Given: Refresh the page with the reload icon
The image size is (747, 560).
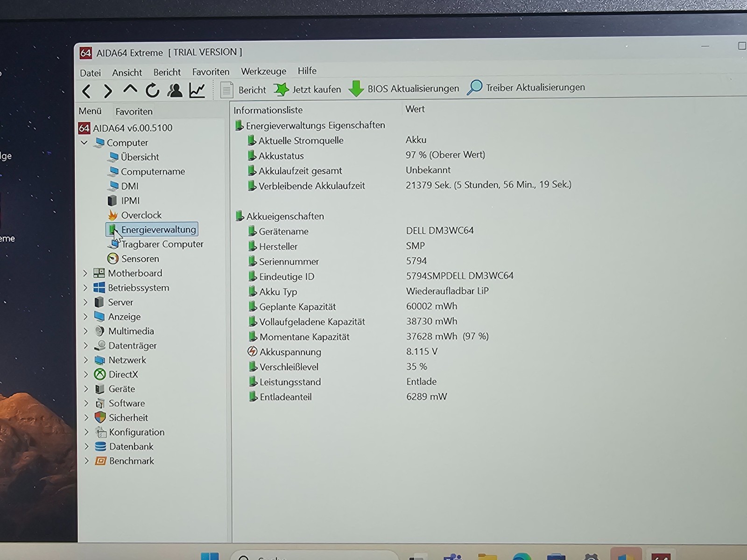Looking at the screenshot, I should 152,91.
